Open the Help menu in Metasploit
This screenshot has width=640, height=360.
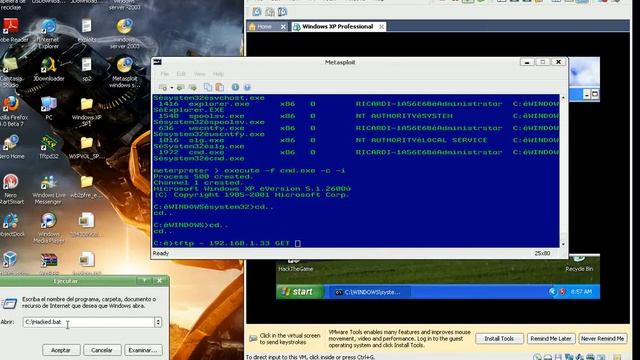pyautogui.click(x=218, y=74)
